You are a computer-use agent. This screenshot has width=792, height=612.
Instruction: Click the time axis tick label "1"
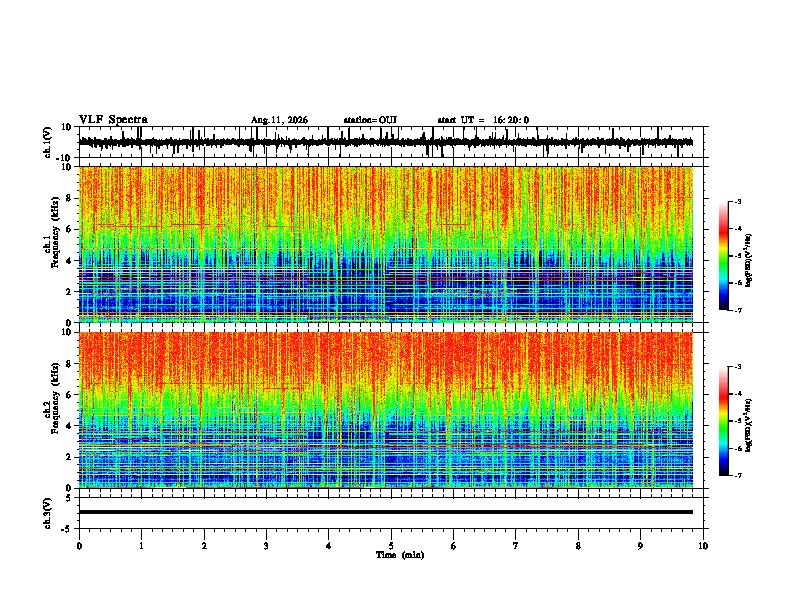point(141,546)
